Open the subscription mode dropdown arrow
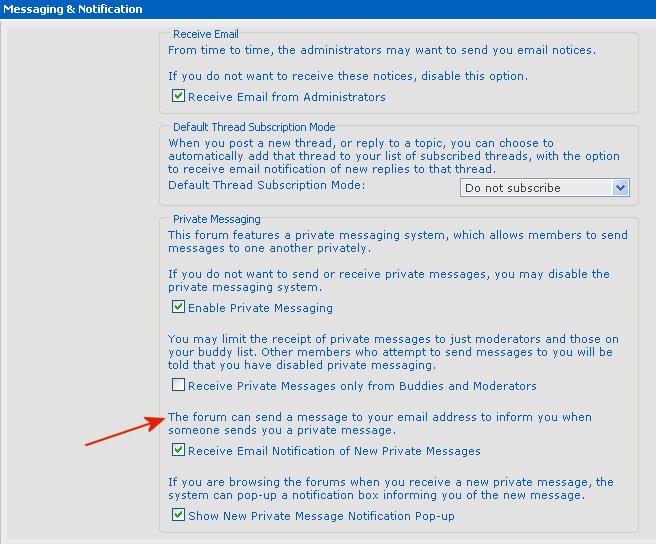 pyautogui.click(x=620, y=188)
